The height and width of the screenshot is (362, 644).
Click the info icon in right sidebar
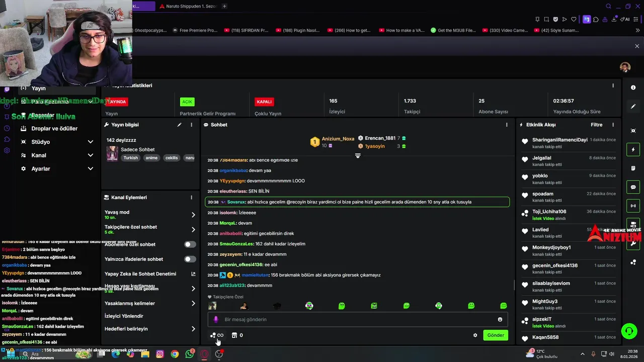pyautogui.click(x=633, y=87)
